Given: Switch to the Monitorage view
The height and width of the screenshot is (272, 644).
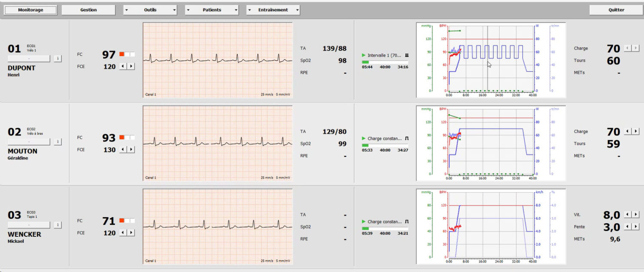Looking at the screenshot, I should coord(30,10).
